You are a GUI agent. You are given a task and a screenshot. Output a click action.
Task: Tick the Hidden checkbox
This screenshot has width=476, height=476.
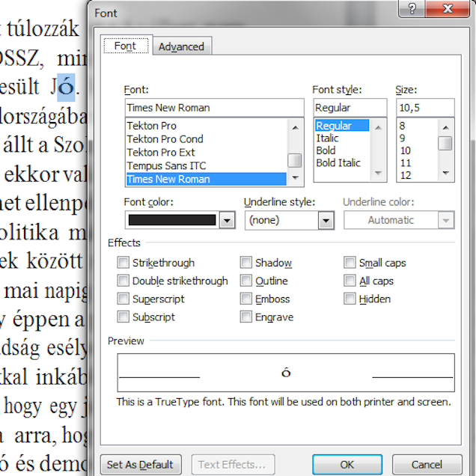(x=350, y=299)
